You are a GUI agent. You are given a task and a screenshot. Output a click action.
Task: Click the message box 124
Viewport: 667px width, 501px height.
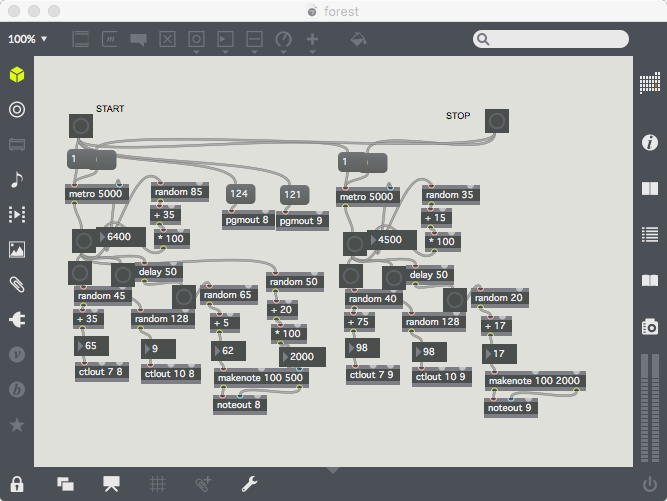tap(240, 194)
